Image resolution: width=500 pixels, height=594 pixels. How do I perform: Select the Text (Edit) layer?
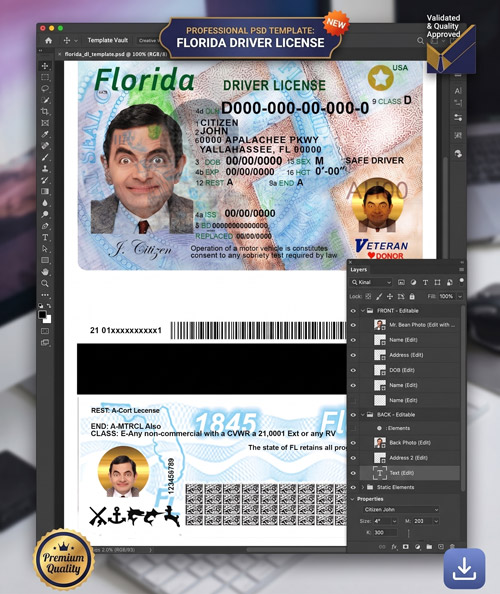pyautogui.click(x=409, y=473)
